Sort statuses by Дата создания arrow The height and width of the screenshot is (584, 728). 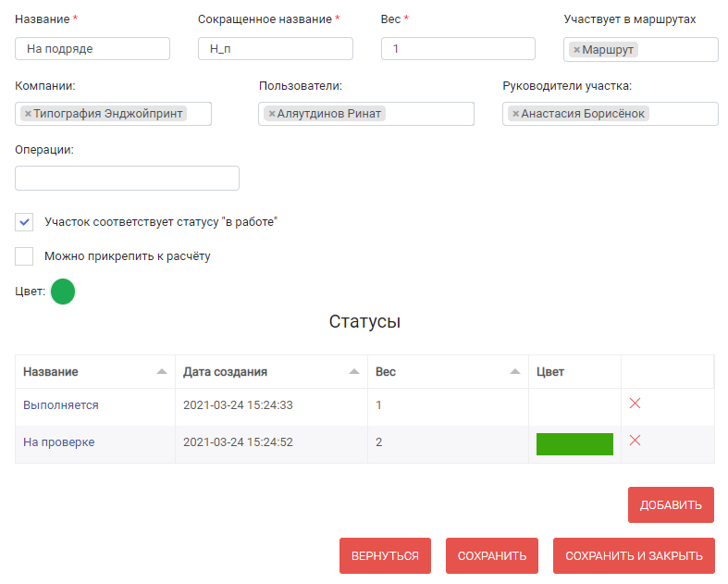(x=354, y=372)
